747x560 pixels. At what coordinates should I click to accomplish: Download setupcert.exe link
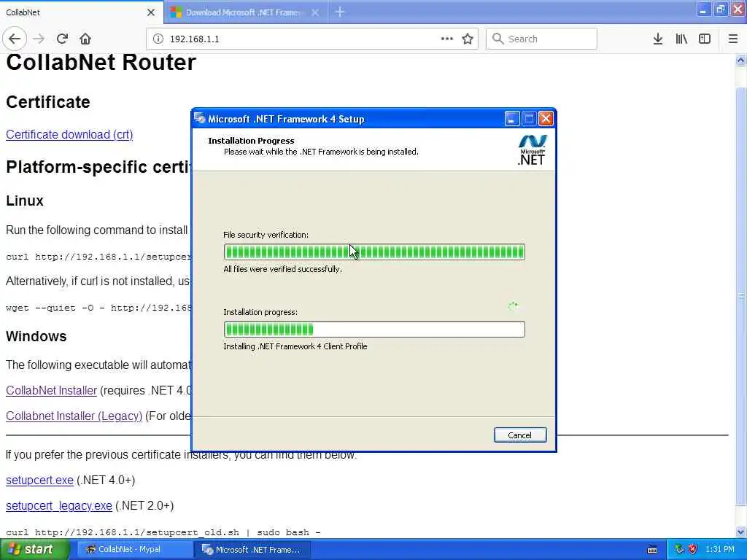(39, 480)
